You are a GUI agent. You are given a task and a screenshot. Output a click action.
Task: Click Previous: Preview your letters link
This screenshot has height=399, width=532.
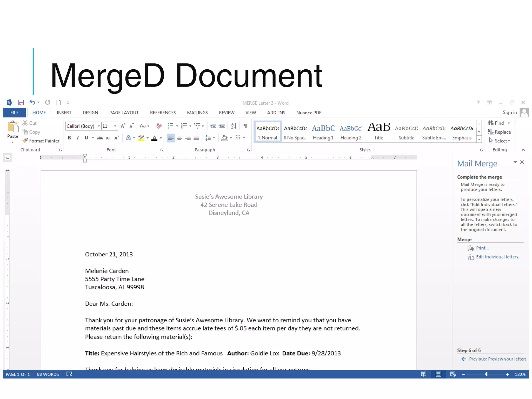click(497, 359)
